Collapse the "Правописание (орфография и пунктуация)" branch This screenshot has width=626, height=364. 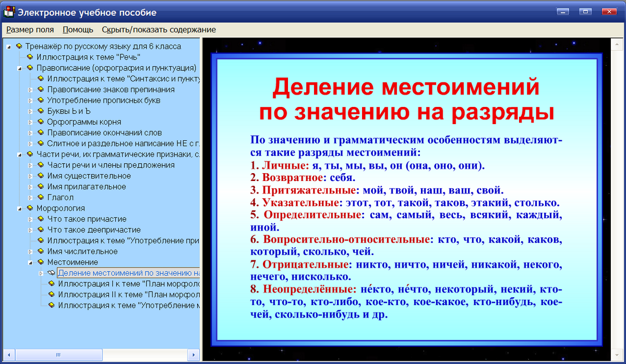point(19,68)
